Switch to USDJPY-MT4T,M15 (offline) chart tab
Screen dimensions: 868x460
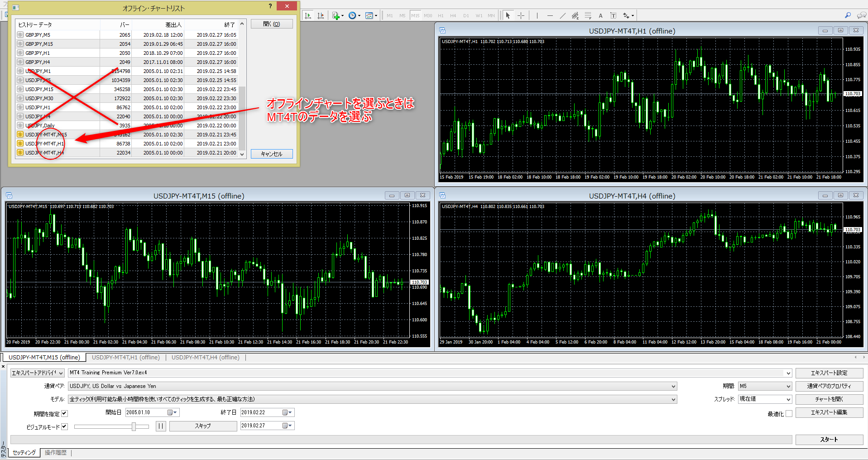tap(44, 358)
